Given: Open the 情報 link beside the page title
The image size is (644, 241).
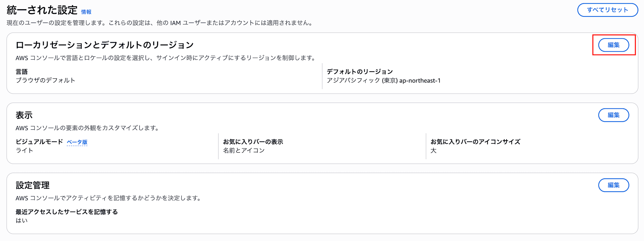Looking at the screenshot, I should click(x=86, y=12).
